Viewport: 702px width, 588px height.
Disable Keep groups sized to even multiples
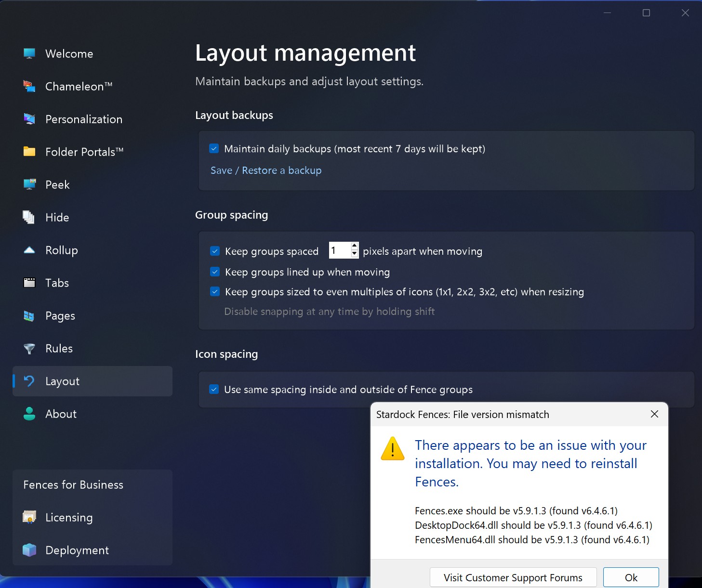coord(215,291)
